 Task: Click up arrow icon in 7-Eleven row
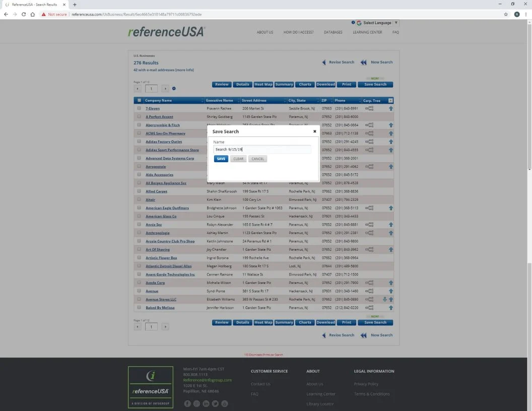(x=391, y=108)
